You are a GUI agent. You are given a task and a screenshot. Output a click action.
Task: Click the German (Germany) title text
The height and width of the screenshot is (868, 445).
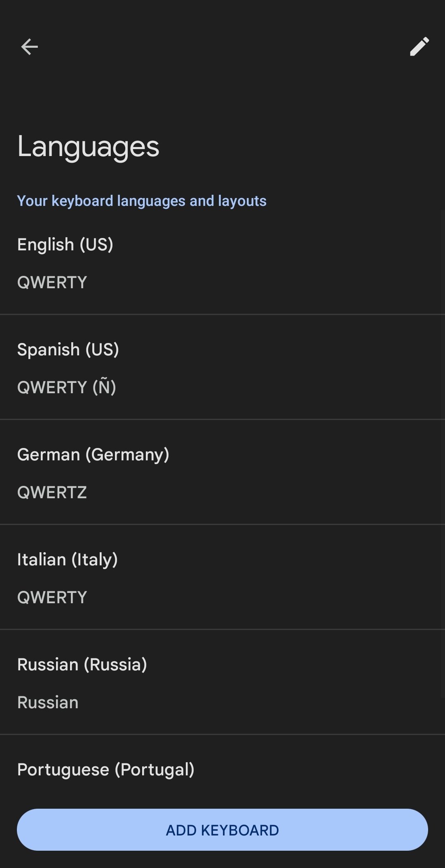pos(93,455)
